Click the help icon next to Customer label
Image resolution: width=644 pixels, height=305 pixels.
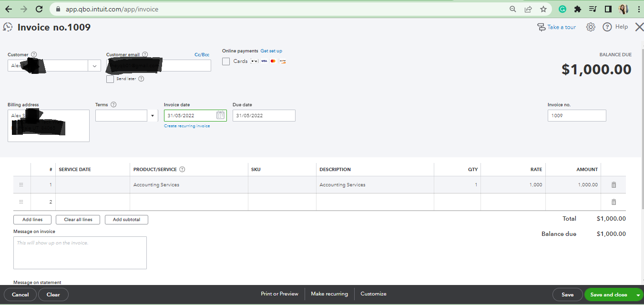tap(34, 55)
